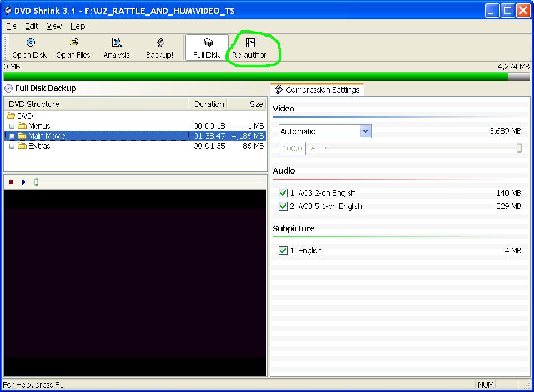534x392 pixels.
Task: Click the black video preview pane
Action: coord(135,283)
